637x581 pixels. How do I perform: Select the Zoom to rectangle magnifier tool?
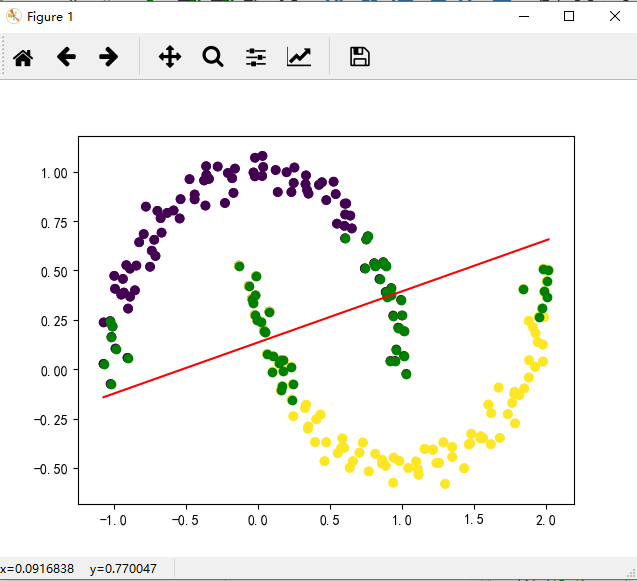point(213,57)
